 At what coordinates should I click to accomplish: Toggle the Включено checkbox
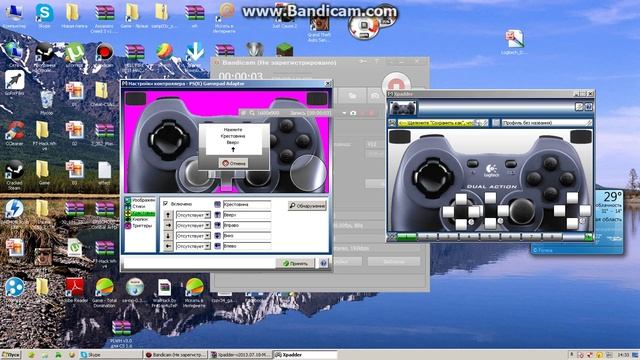point(166,203)
